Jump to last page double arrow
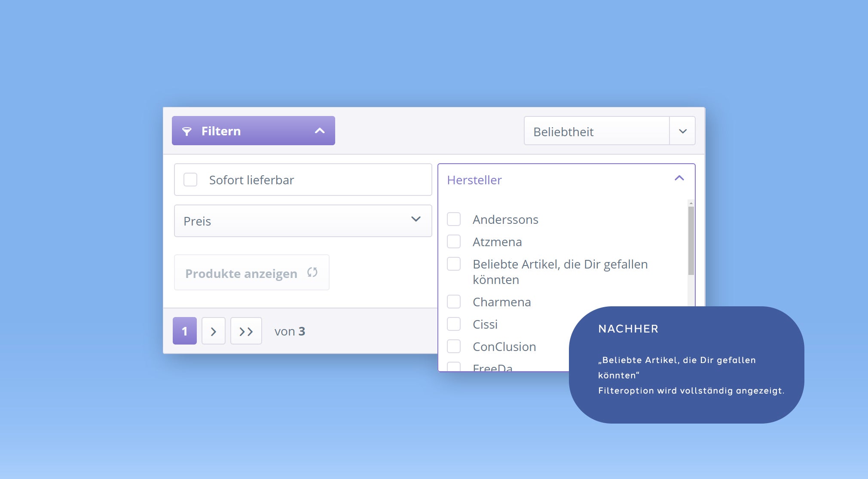868x479 pixels. tap(246, 331)
